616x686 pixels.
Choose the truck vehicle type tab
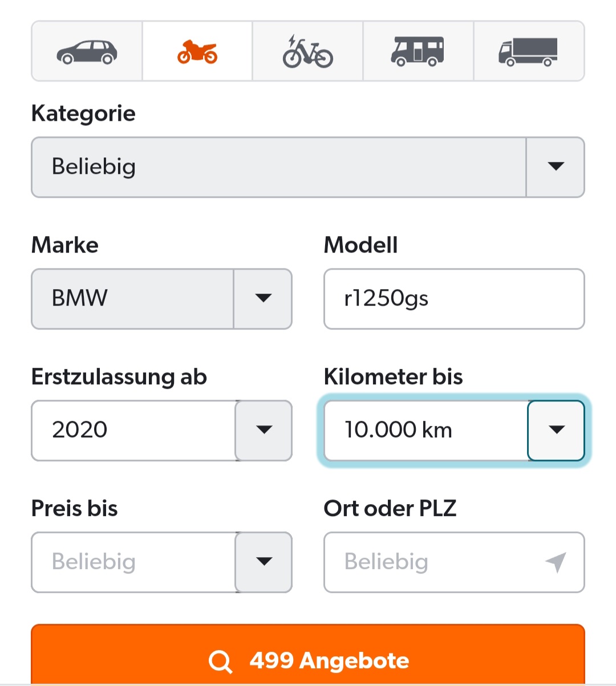point(528,52)
